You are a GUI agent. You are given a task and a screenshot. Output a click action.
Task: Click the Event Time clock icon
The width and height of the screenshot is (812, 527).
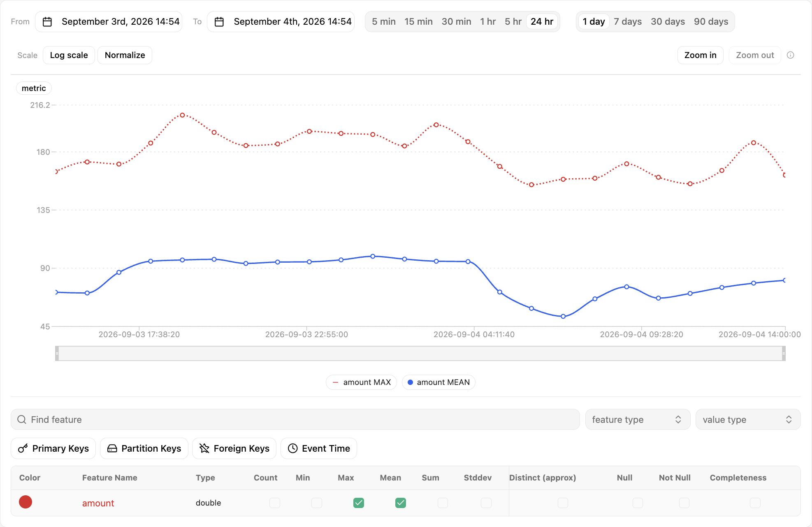(x=292, y=448)
